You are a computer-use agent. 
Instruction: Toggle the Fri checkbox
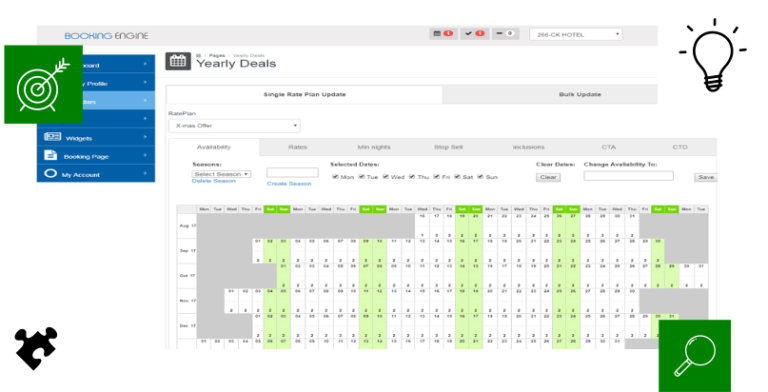436,176
